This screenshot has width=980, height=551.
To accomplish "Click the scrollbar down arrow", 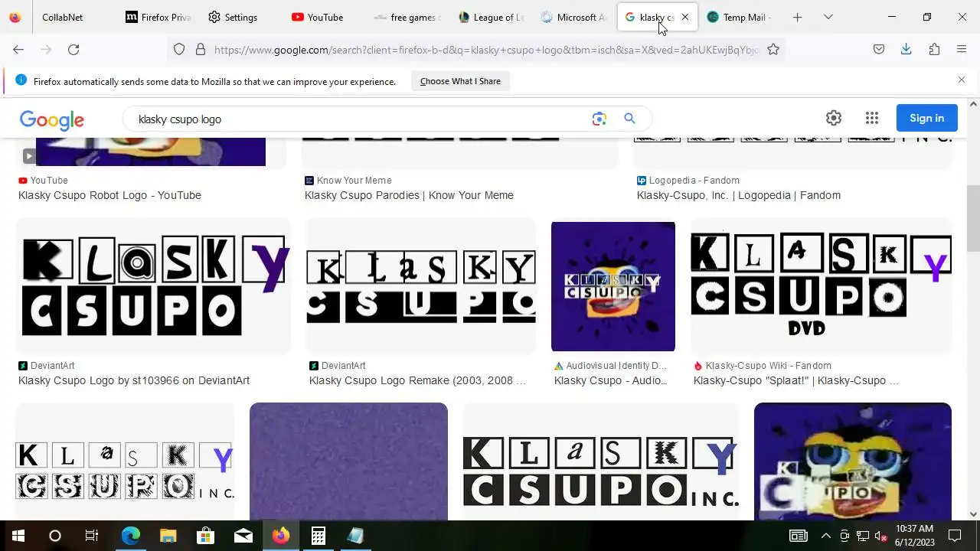I will pyautogui.click(x=973, y=514).
